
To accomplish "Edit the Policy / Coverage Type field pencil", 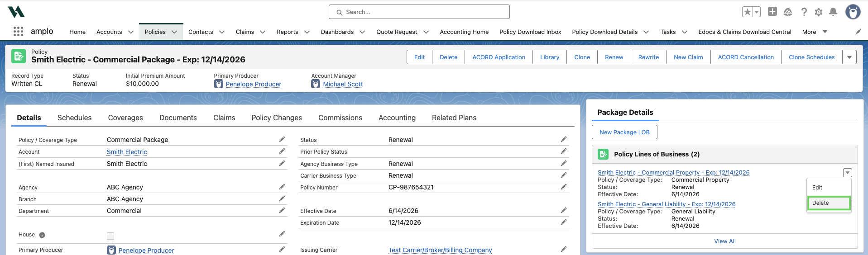I will tap(282, 139).
